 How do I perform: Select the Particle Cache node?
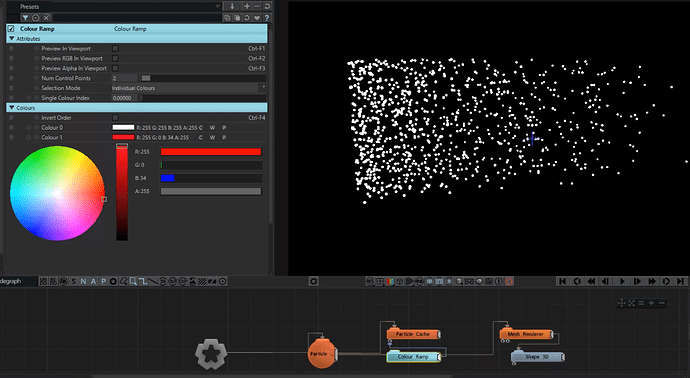pyautogui.click(x=413, y=334)
